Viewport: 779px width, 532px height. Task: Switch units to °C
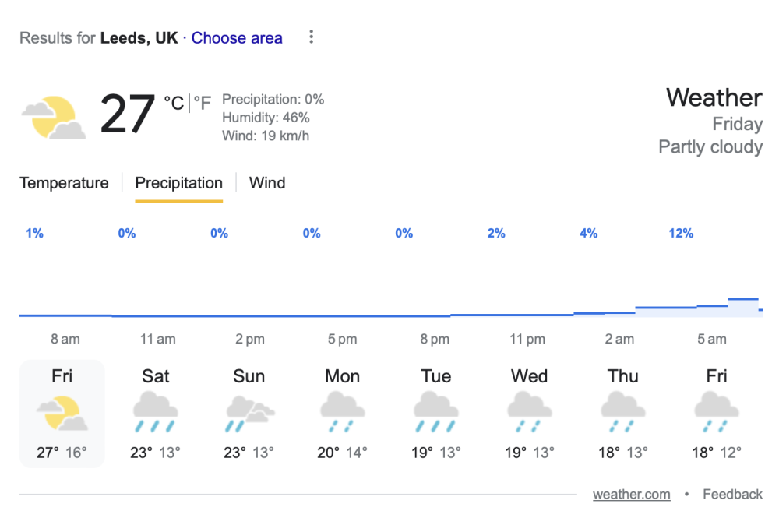(x=174, y=103)
